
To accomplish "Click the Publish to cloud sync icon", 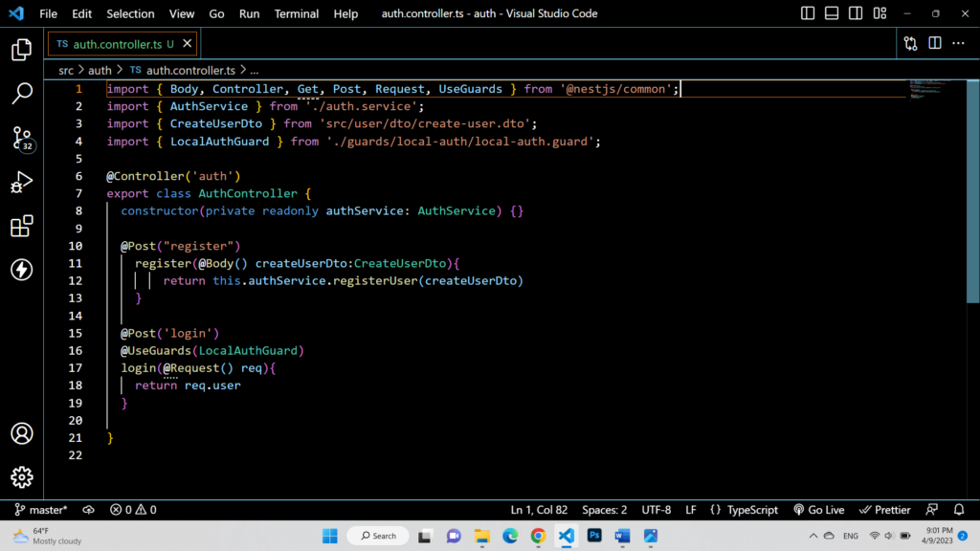I will pos(88,510).
